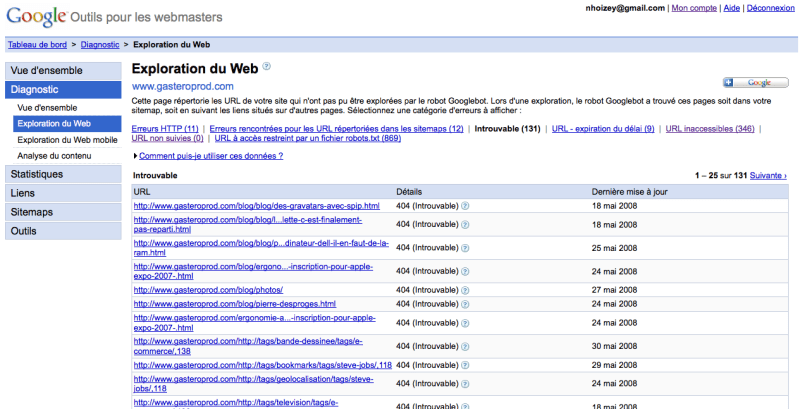Open geolocalisation/tags/steve-jobs URL
800x409 pixels.
pos(254,384)
